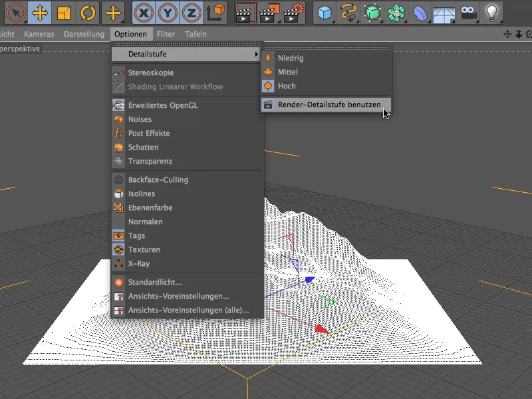This screenshot has height=399, width=532.
Task: Add a camera object
Action: (468, 13)
